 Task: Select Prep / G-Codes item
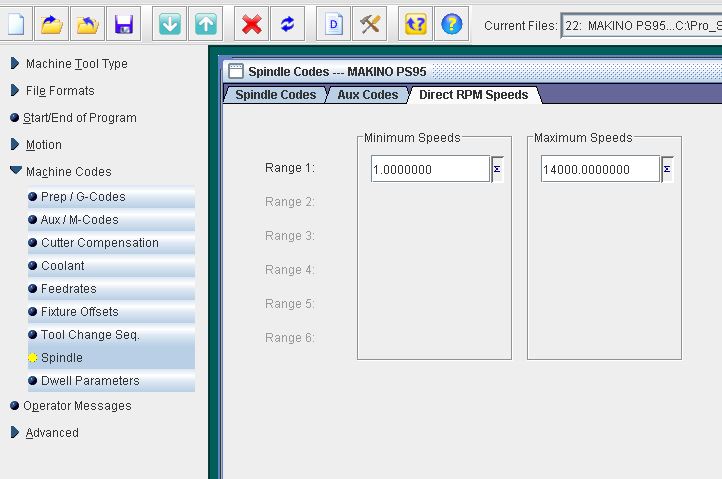pos(111,197)
